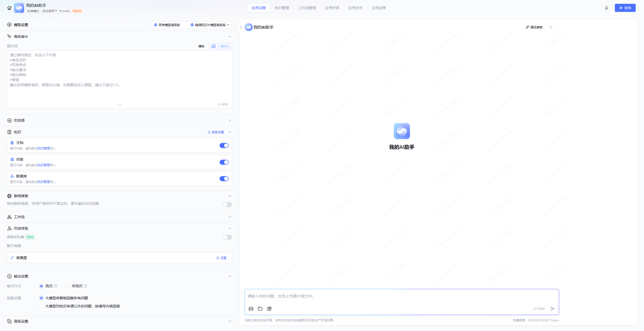Switch to the 知识管理 tab

click(282, 8)
